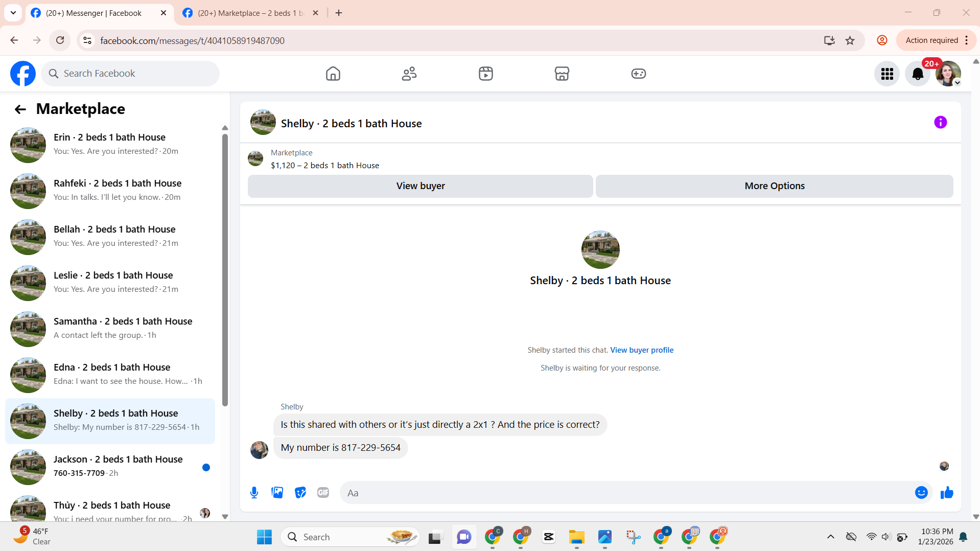
Task: Show hidden system tray icons
Action: 830,537
